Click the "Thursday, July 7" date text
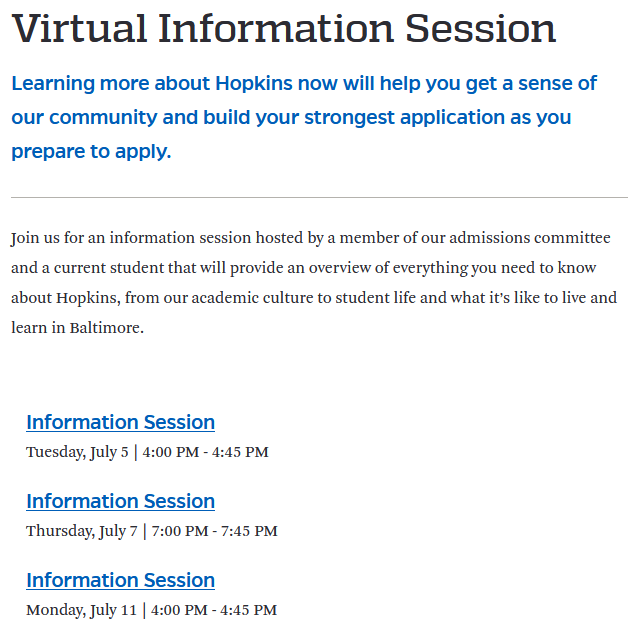The width and height of the screenshot is (638, 626). pyautogui.click(x=82, y=531)
